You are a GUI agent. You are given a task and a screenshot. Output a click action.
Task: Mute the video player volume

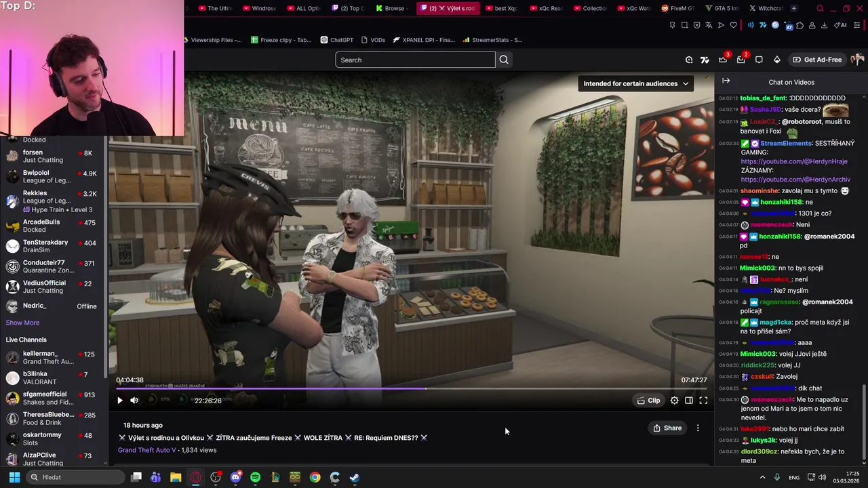click(x=134, y=401)
